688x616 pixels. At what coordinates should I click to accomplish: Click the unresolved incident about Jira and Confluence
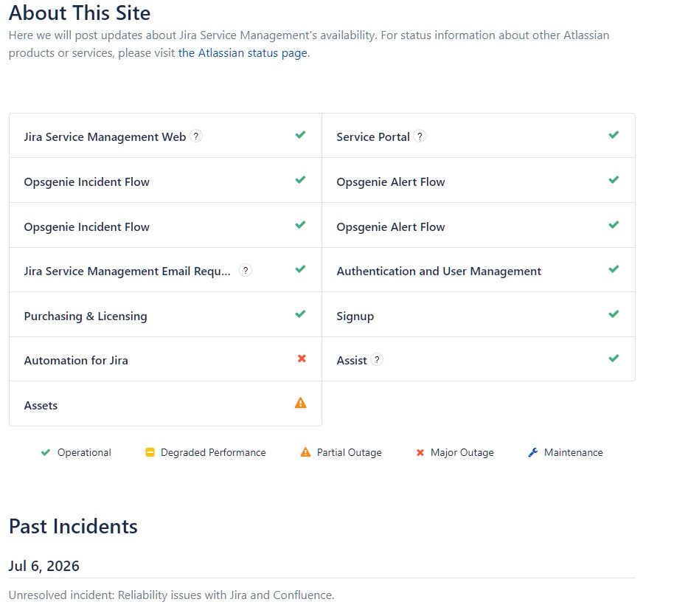point(172,595)
